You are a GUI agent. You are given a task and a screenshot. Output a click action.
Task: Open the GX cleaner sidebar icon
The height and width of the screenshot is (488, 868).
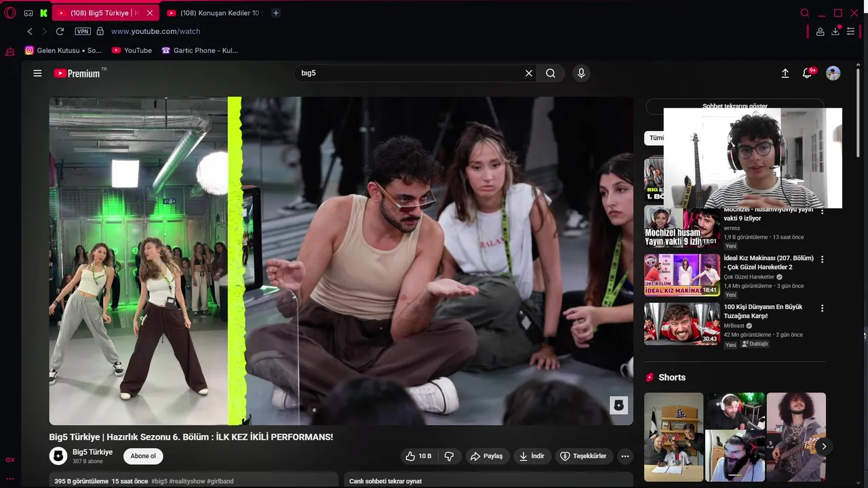(10, 52)
